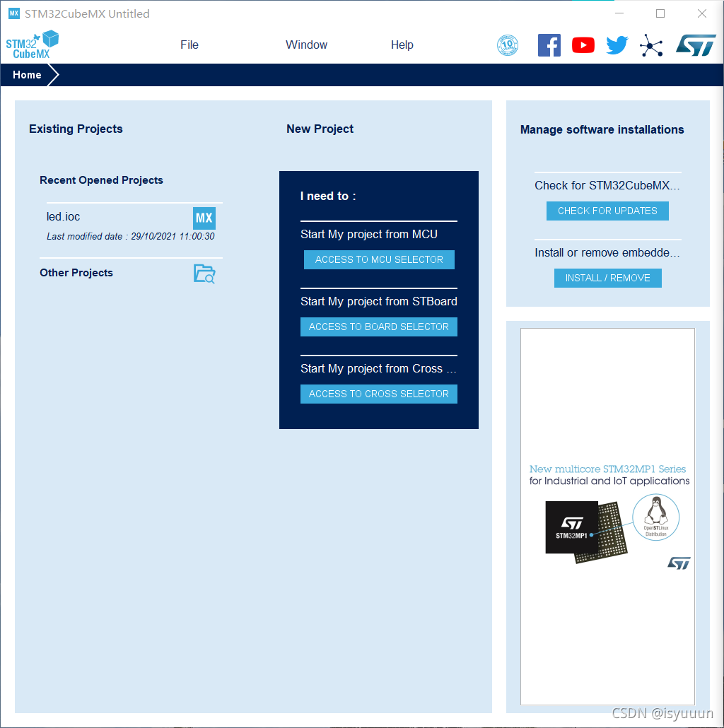The height and width of the screenshot is (728, 724).
Task: Click the Other Projects label
Action: tap(76, 273)
